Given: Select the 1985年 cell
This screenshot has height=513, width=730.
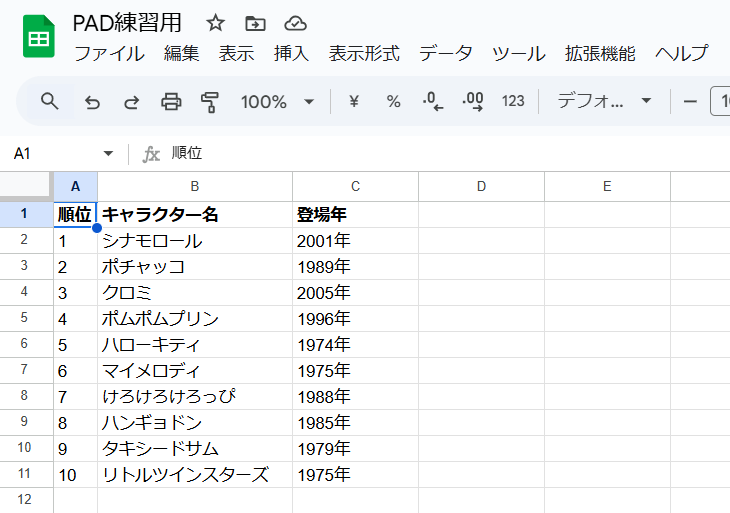Looking at the screenshot, I should tap(355, 423).
